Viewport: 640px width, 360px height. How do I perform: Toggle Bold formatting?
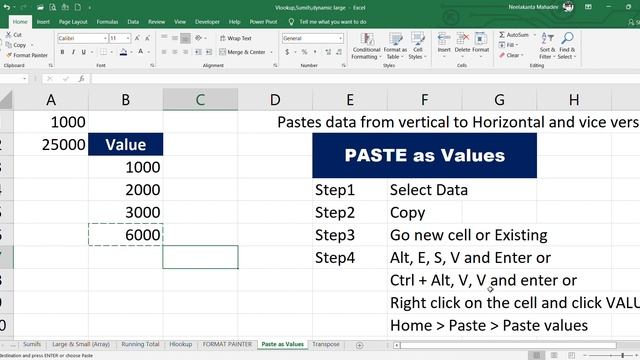click(x=62, y=52)
